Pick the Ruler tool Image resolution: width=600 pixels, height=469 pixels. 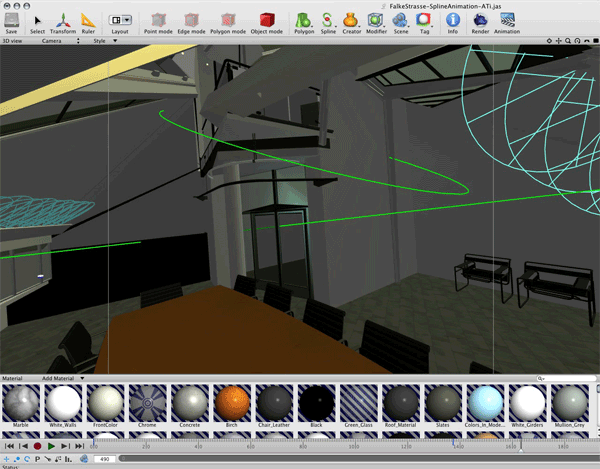coord(88,20)
